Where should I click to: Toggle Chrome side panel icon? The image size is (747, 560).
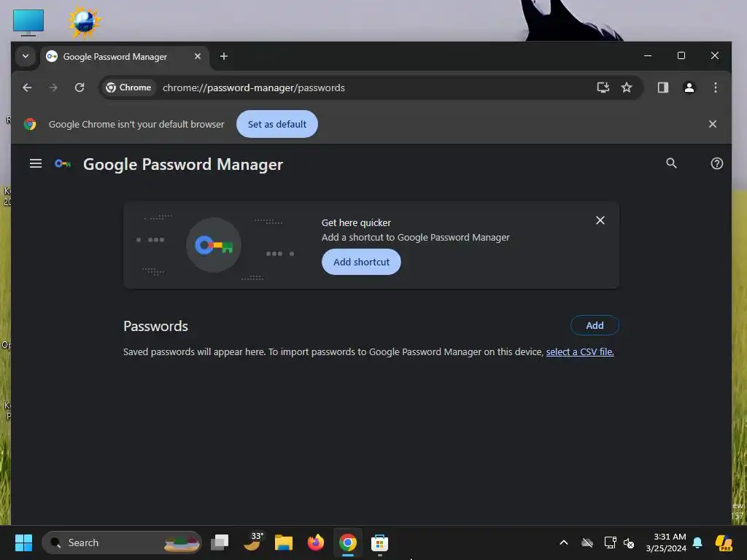pos(662,87)
